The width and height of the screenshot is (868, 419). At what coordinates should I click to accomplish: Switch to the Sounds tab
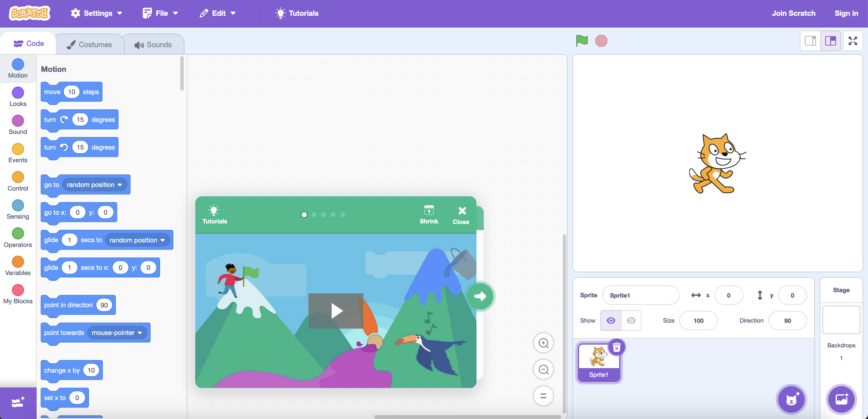[x=153, y=45]
